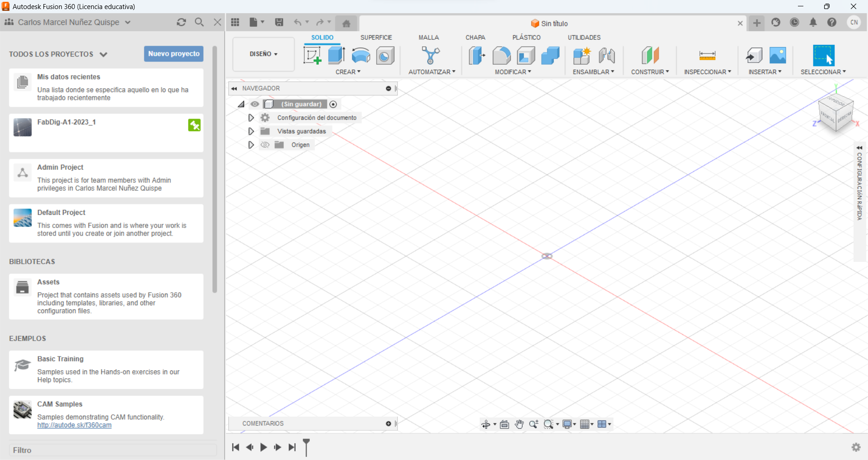Activate the radio button beside (Sin guardar)
Image resolution: width=868 pixels, height=460 pixels.
click(x=333, y=104)
